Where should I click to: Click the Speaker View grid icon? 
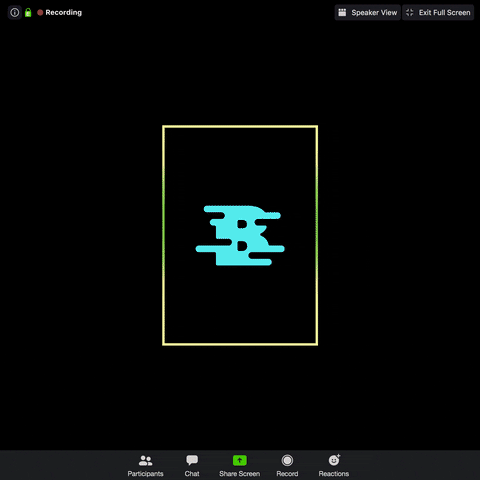click(x=342, y=13)
